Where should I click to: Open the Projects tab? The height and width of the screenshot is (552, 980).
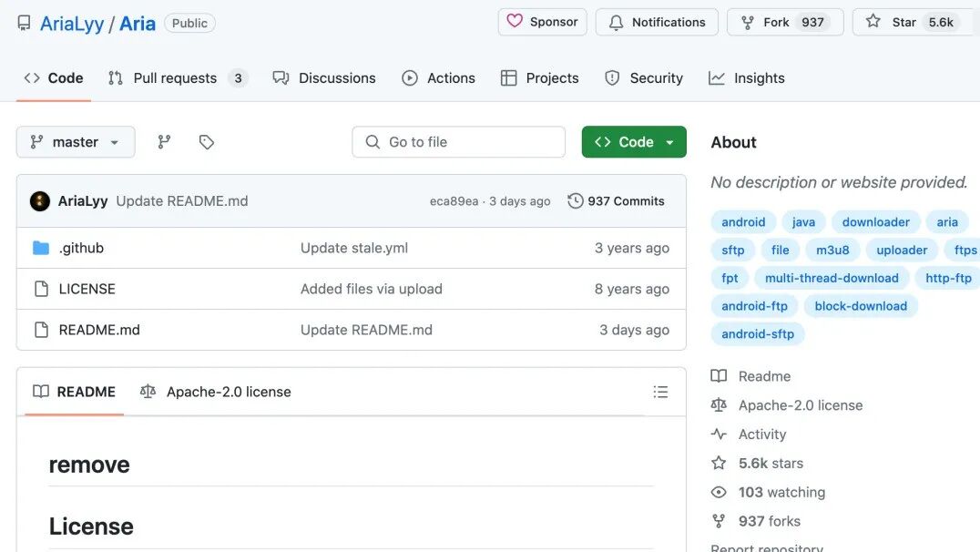(540, 78)
